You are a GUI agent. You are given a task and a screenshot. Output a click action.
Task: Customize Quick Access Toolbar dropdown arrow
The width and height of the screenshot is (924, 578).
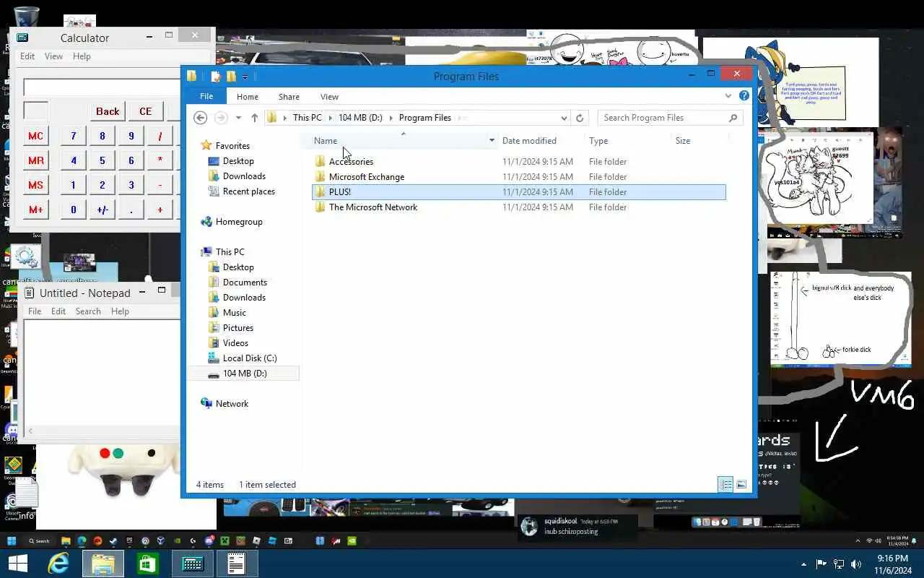coord(245,77)
